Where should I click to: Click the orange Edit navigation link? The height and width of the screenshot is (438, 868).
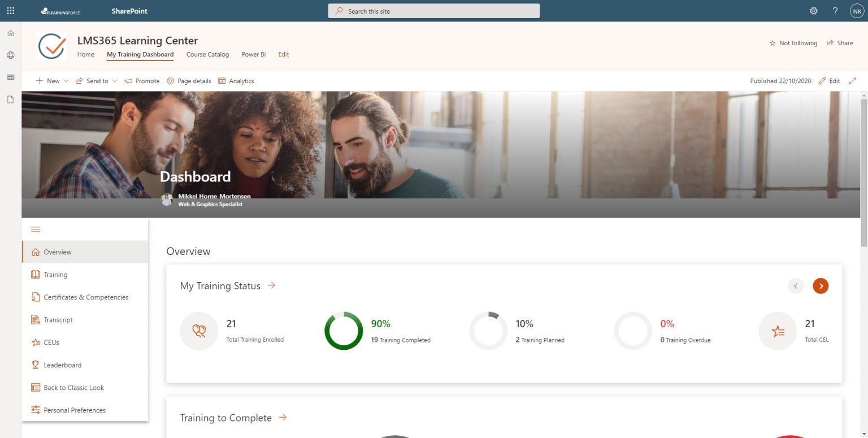(284, 54)
